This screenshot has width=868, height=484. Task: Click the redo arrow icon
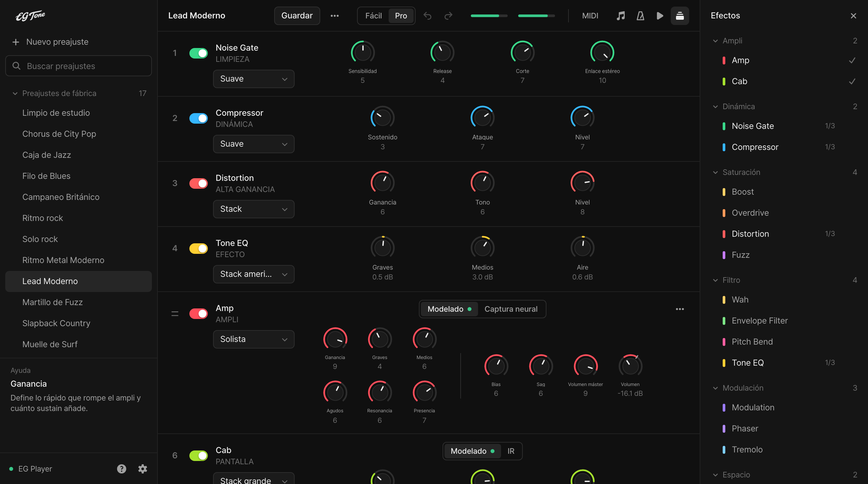(448, 16)
